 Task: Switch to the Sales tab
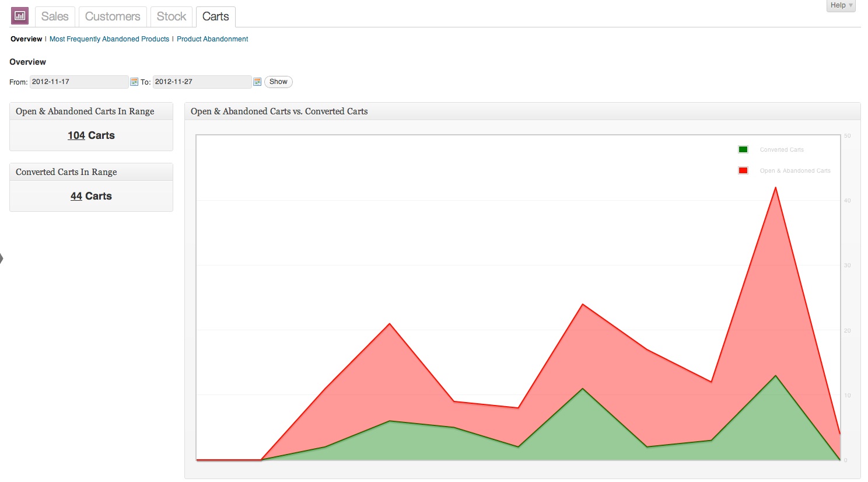pos(55,16)
